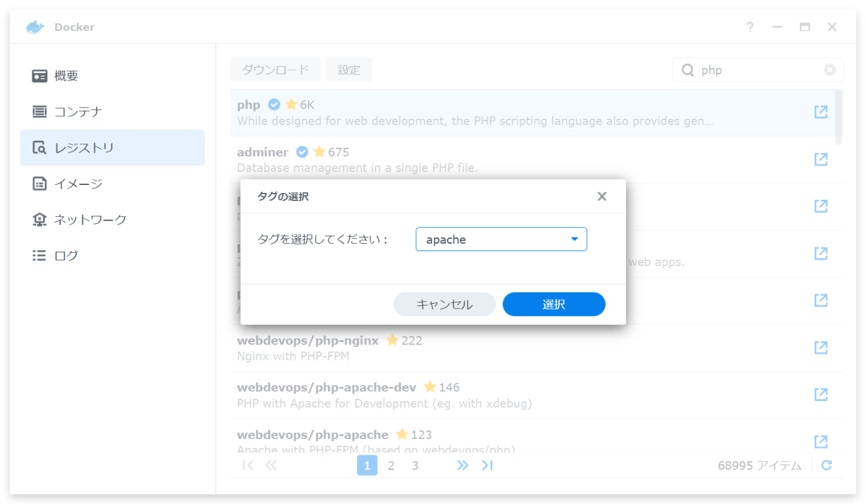This screenshot has width=866, height=504.
Task: Click the star icon beside 222
Action: click(x=392, y=340)
